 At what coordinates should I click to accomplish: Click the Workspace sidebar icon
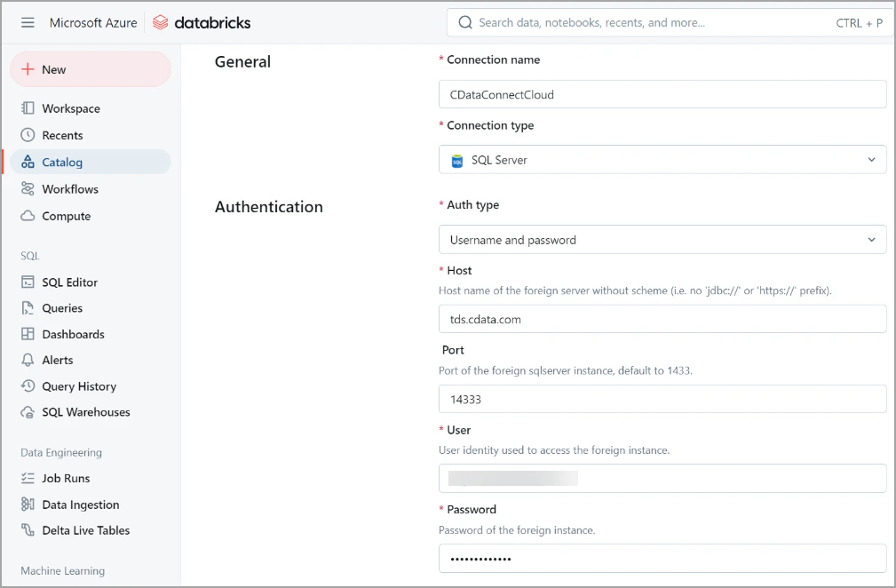(28, 108)
